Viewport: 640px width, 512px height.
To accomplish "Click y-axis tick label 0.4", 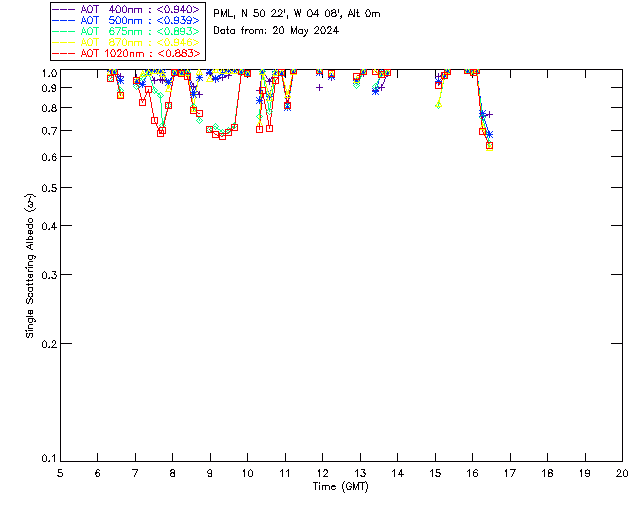I will pyautogui.click(x=49, y=226).
